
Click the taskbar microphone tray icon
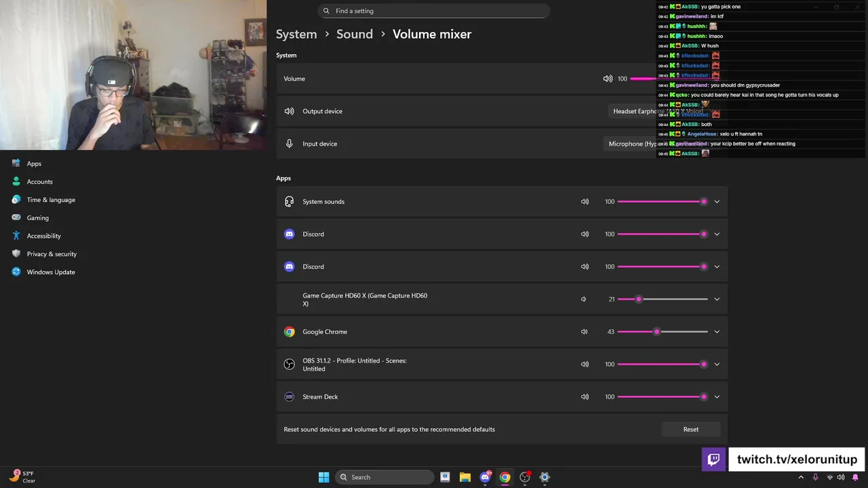815,477
